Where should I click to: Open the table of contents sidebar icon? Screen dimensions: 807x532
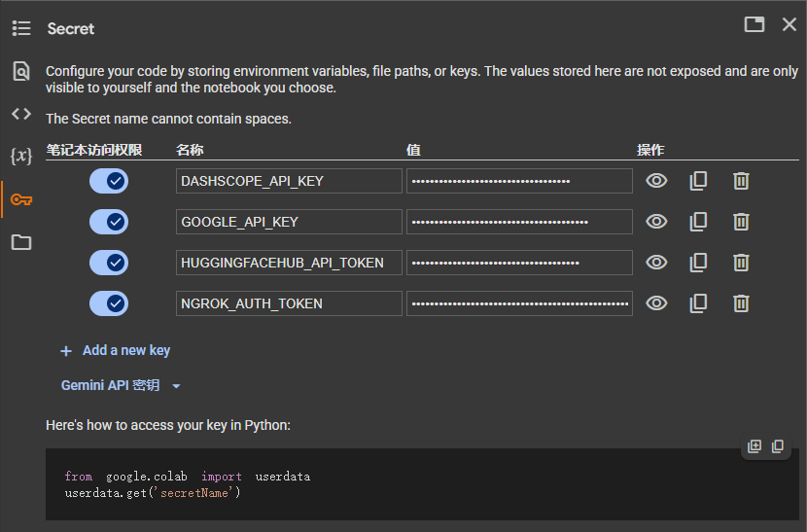click(21, 28)
